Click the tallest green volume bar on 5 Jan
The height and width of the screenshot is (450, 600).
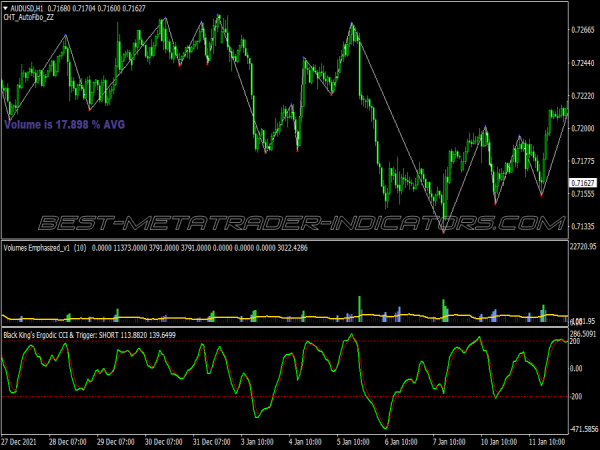tap(360, 309)
